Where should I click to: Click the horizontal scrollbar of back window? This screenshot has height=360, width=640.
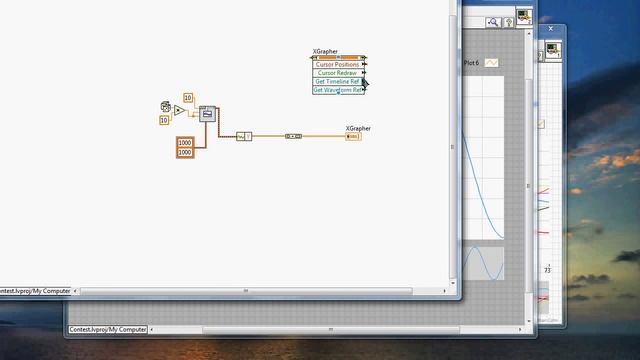coord(331,329)
